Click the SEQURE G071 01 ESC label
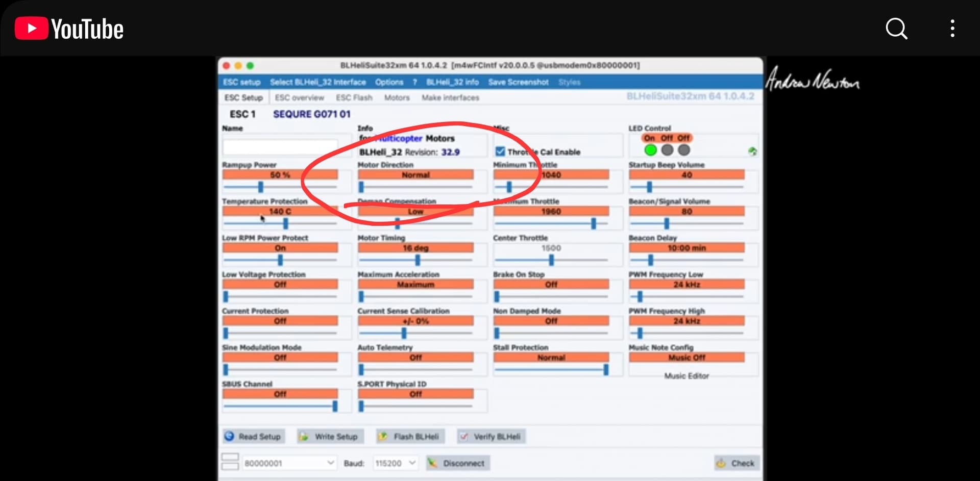 click(312, 114)
